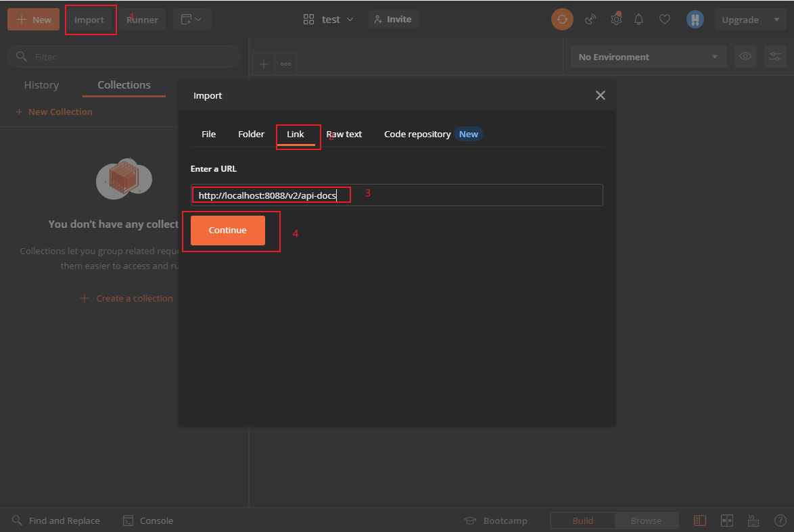
Task: Click the sync status icon
Action: (x=562, y=20)
